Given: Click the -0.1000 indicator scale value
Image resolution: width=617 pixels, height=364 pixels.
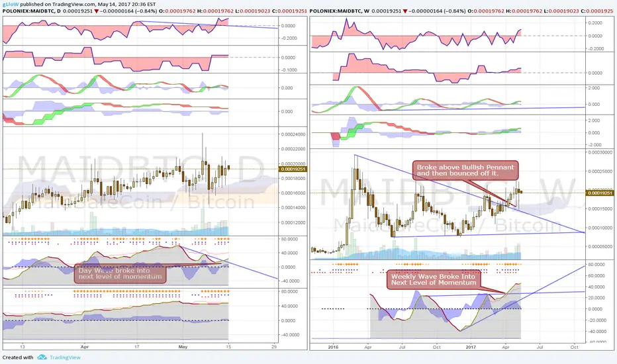Looking at the screenshot, I should click(x=288, y=70).
